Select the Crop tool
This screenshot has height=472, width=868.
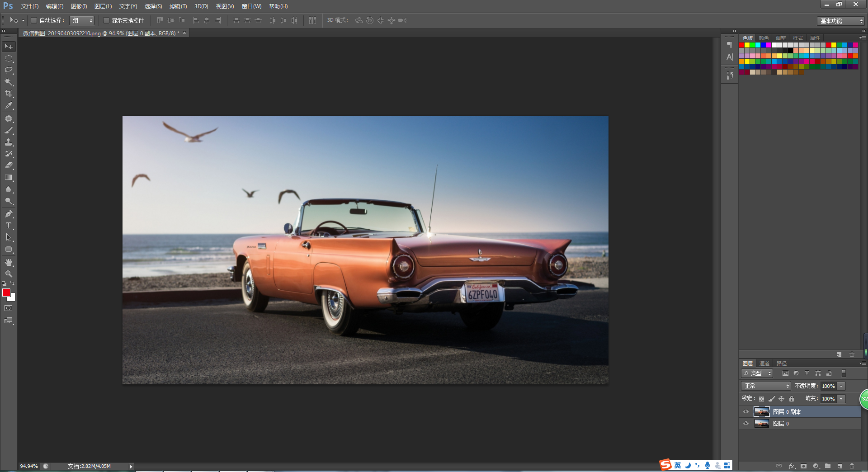coord(9,94)
